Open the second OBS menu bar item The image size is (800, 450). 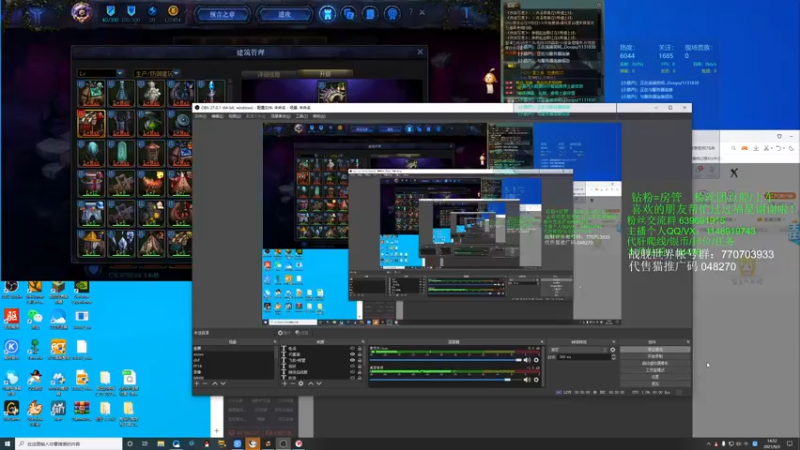pos(217,116)
